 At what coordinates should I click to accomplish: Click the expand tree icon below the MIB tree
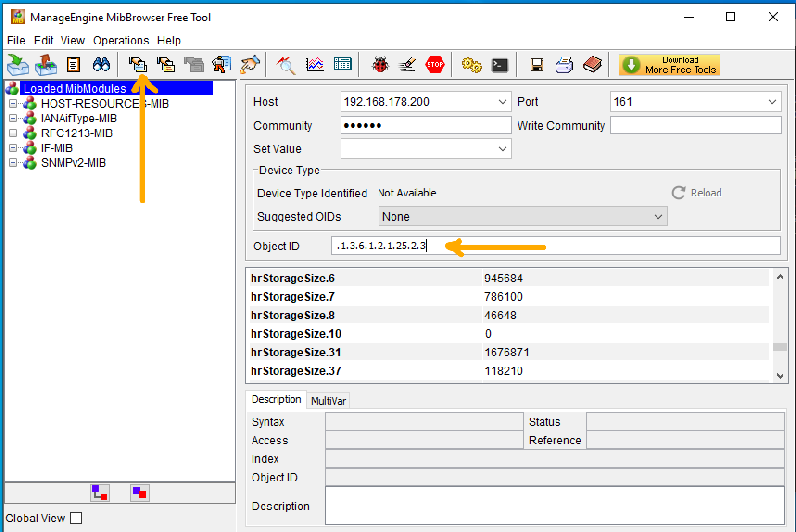point(100,493)
